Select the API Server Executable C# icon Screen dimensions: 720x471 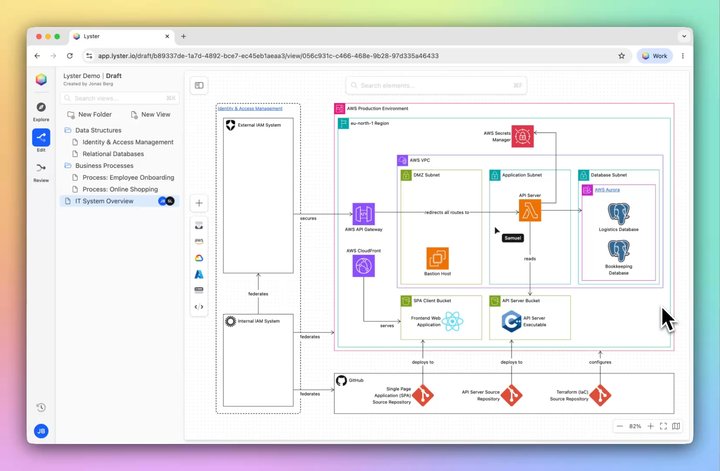coord(511,321)
